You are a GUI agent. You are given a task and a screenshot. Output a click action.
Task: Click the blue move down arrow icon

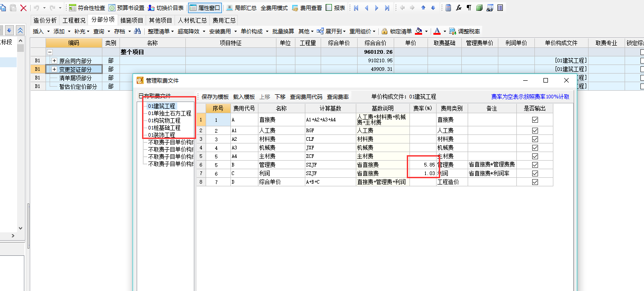[x=433, y=8]
